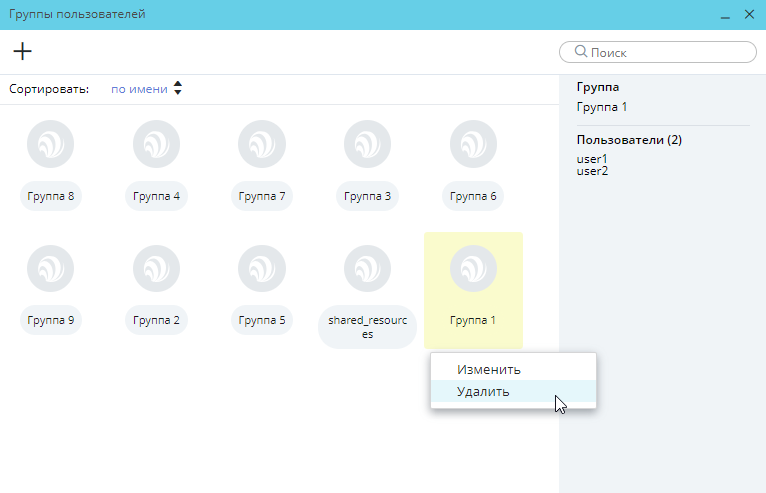Select the Группа 5 group icon
Screen dimensions: 766x493
261,269
